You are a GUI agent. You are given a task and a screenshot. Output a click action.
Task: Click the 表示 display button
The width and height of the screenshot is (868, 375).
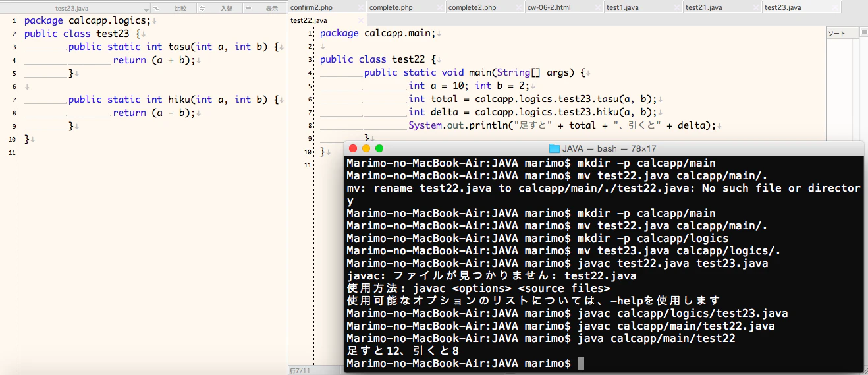click(x=265, y=9)
